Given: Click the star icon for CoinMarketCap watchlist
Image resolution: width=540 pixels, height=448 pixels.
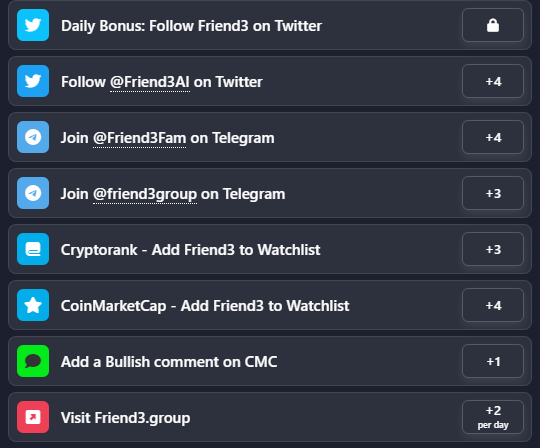Looking at the screenshot, I should click(x=33, y=305).
